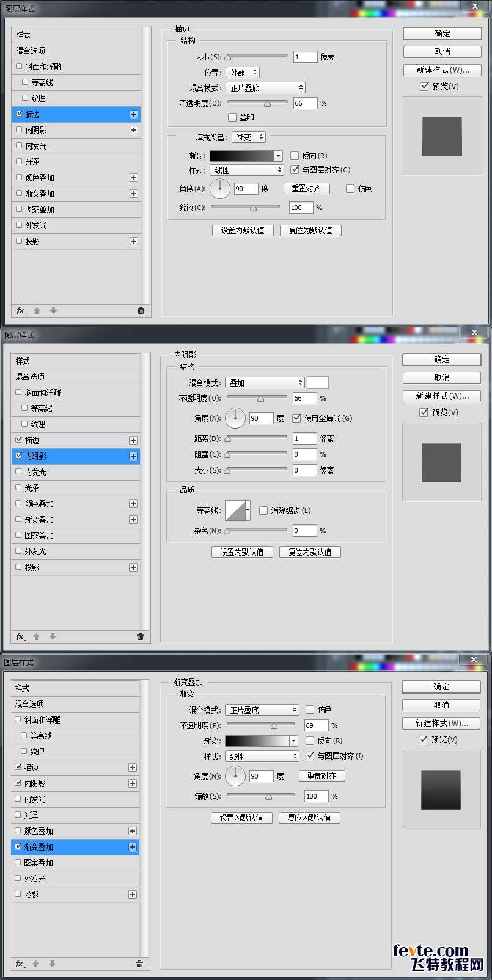Open 混合模式 dropdown in the 描边 settings dialog
The image size is (492, 980).
pyautogui.click(x=265, y=88)
